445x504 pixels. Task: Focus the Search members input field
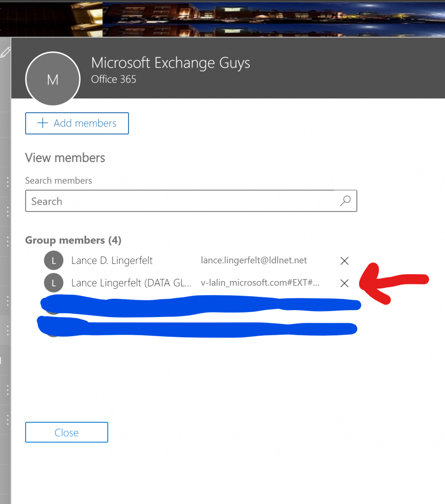click(x=191, y=201)
